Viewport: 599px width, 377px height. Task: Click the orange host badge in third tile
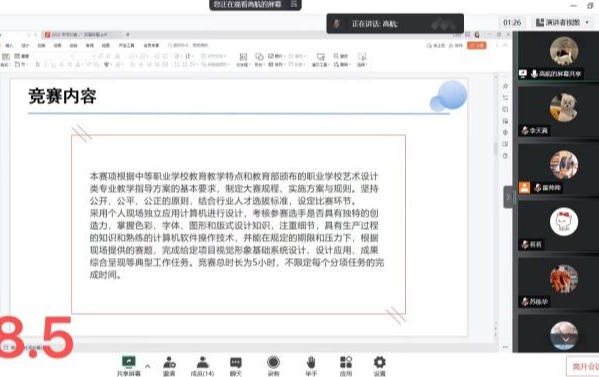524,188
